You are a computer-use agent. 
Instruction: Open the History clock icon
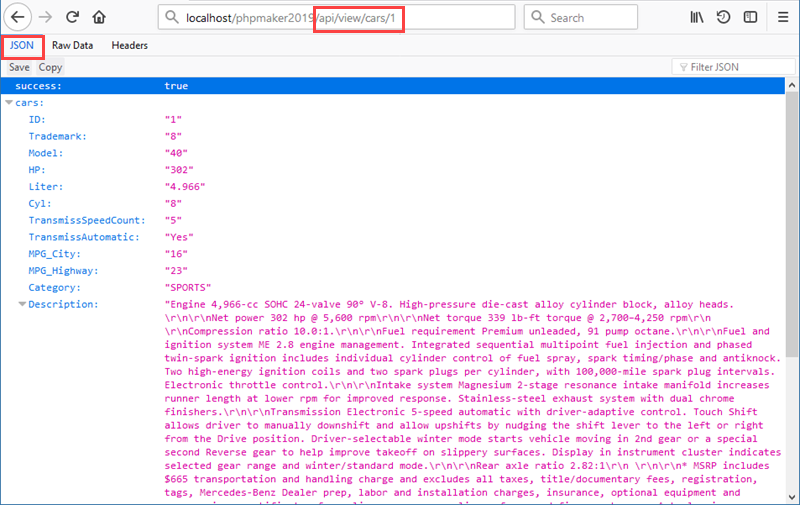point(723,17)
